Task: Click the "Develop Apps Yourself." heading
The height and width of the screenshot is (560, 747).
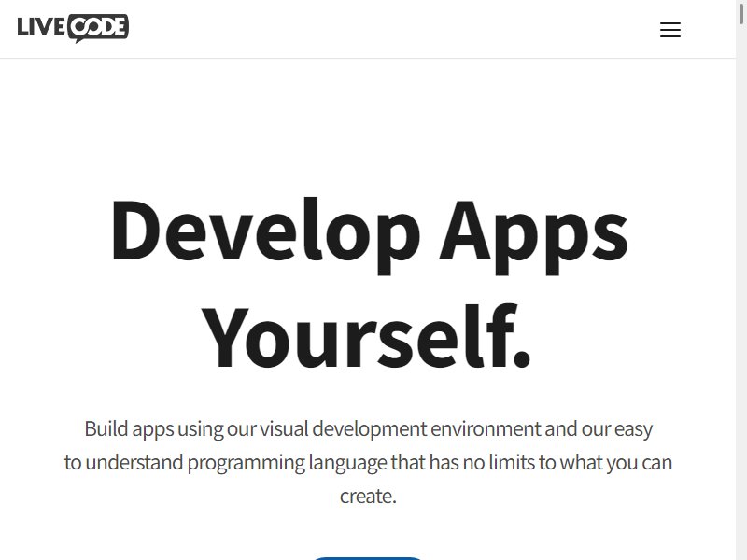Action: [369, 284]
